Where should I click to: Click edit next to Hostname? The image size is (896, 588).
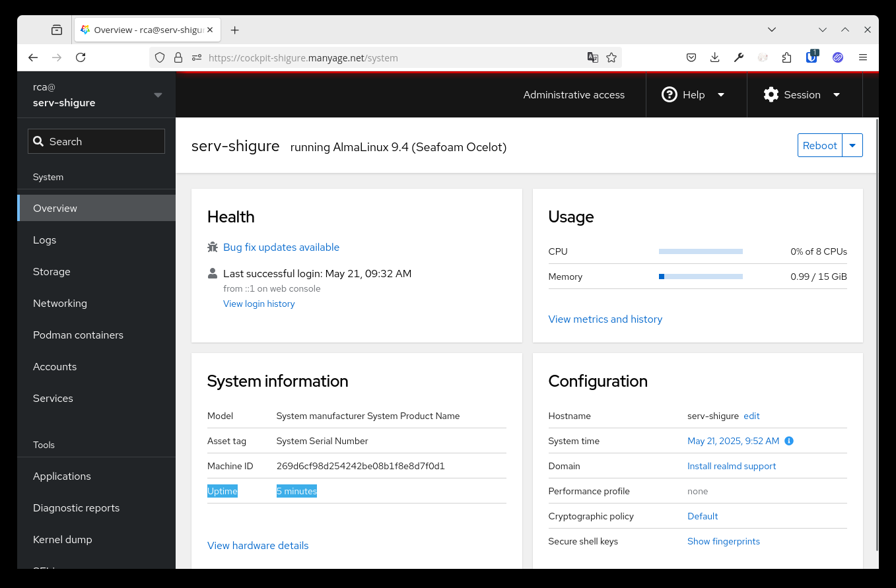(751, 416)
